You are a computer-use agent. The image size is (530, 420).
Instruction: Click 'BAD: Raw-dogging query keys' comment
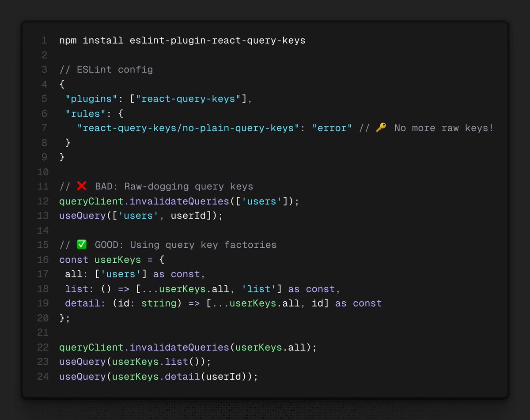tap(174, 186)
